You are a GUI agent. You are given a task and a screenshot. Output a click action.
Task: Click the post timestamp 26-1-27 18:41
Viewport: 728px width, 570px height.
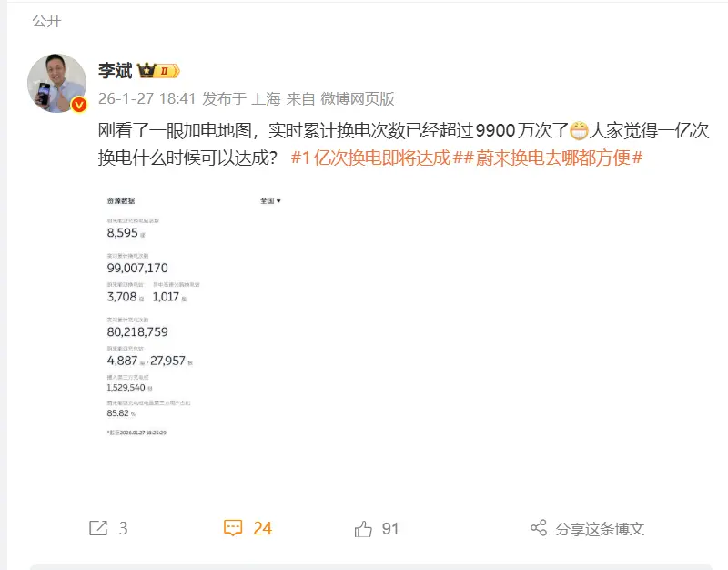pyautogui.click(x=147, y=98)
